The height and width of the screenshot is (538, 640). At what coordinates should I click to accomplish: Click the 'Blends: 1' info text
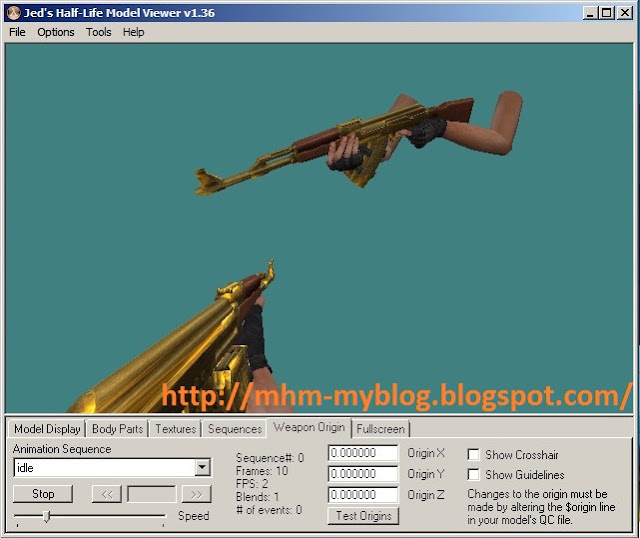tap(258, 497)
